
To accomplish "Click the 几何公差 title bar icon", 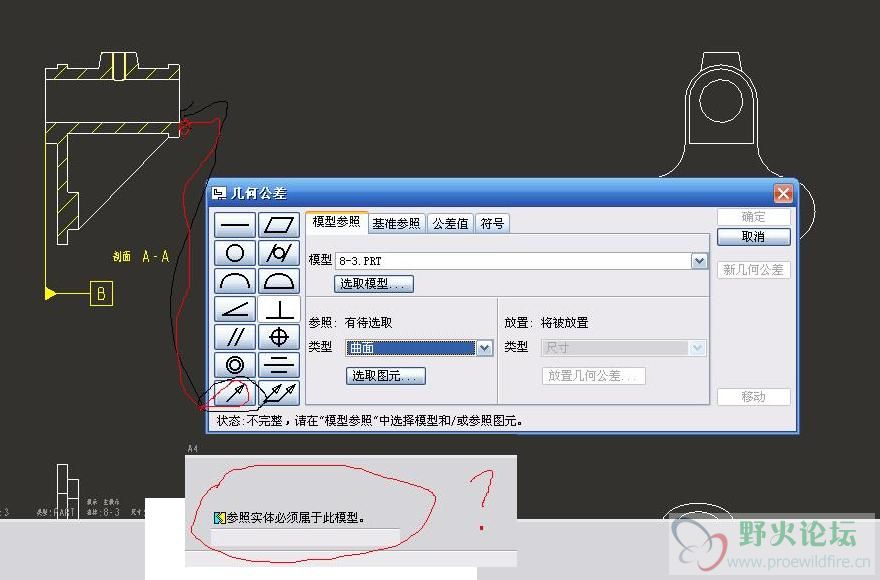I will [x=219, y=194].
